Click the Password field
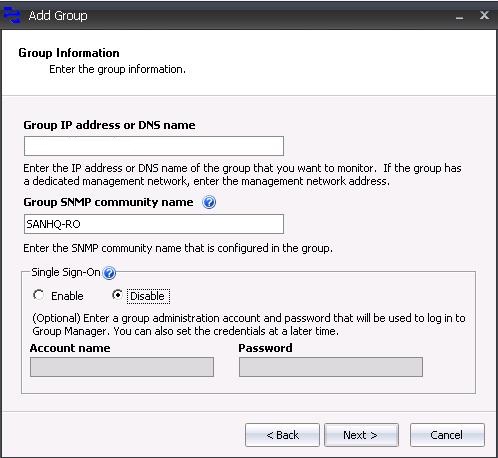This screenshot has height=458, width=498. click(331, 367)
